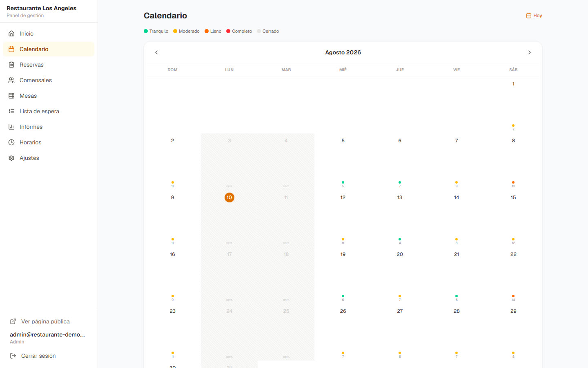This screenshot has width=588, height=368.
Task: Open the Horarios page
Action: [49, 142]
